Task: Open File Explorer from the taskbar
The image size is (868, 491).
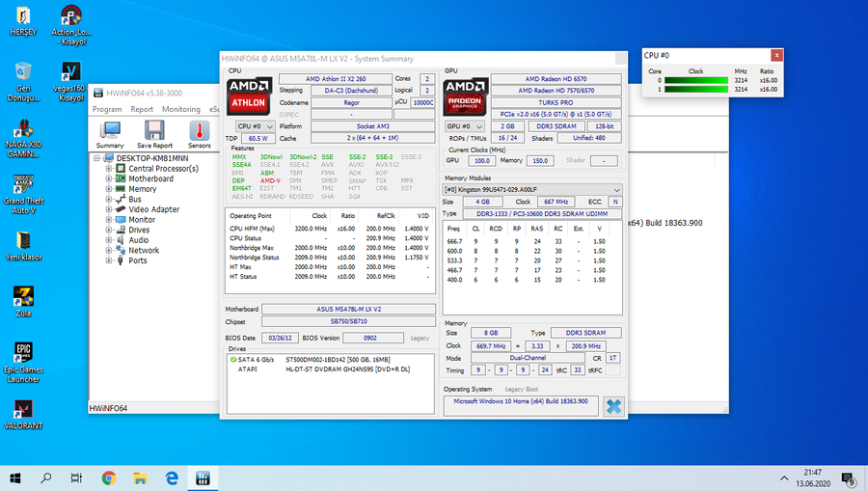Action: [x=140, y=477]
